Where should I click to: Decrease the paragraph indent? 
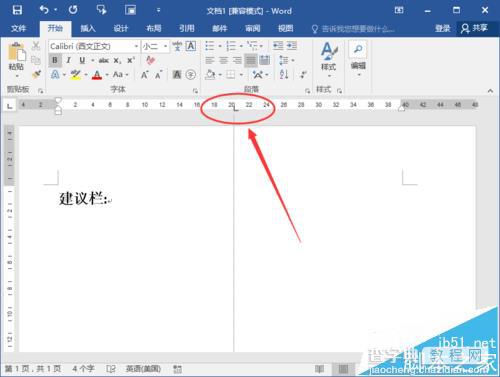(x=278, y=46)
